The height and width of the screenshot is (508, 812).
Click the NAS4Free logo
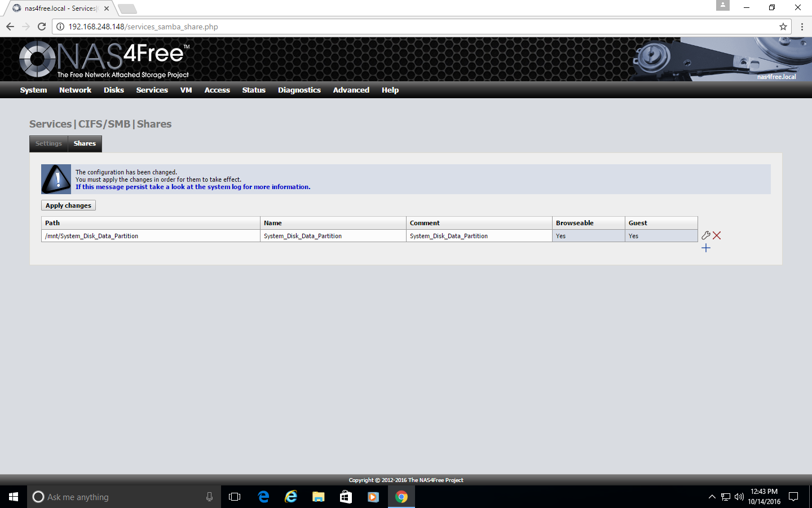click(x=104, y=59)
